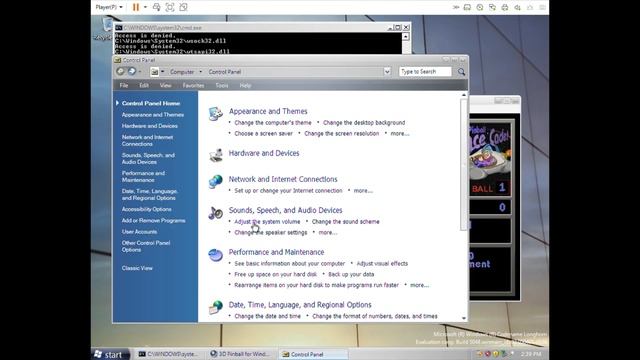
Task: Click the scroll-down arrow of Control Panel
Action: pyautogui.click(x=464, y=318)
